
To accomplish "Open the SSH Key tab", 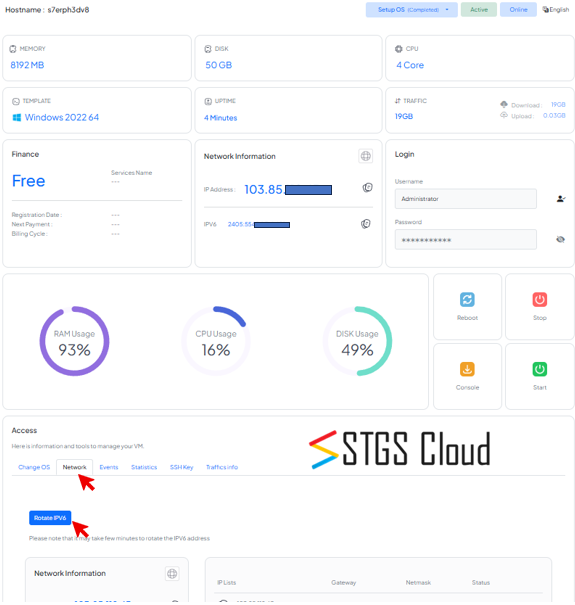I will pyautogui.click(x=181, y=467).
